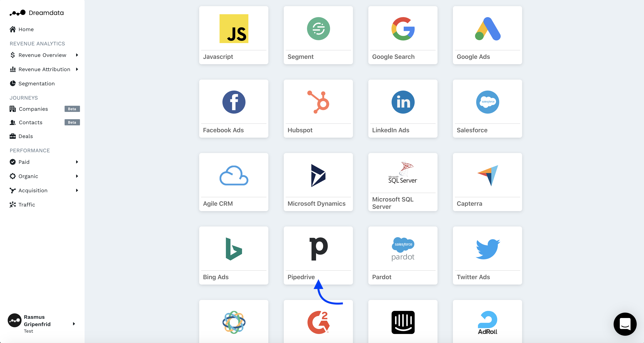This screenshot has width=644, height=343.
Task: Click the Bing Ads card label
Action: [216, 277]
